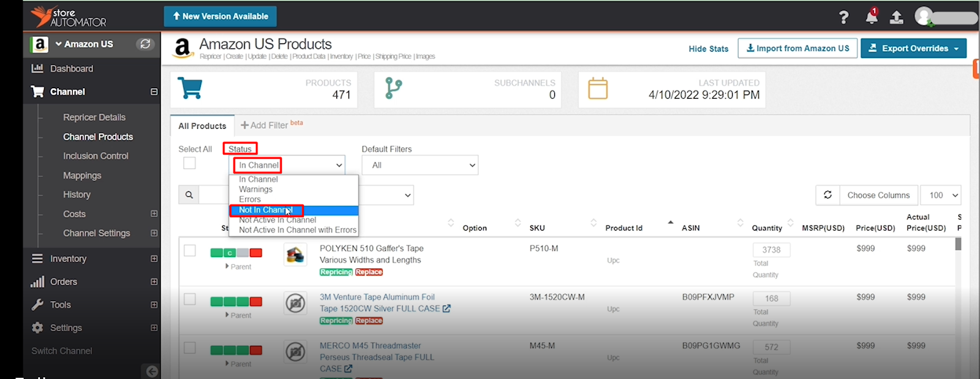Open external link icon for MERCO M45
The height and width of the screenshot is (379, 980).
(349, 369)
